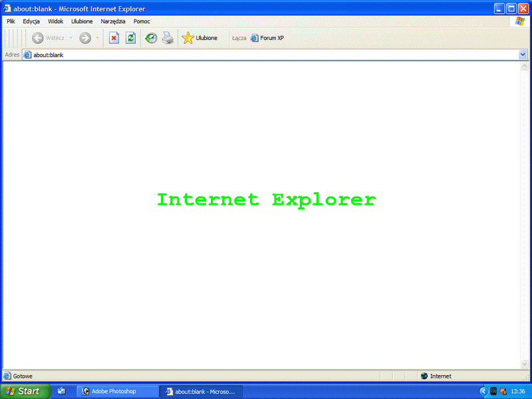Click the show desktop quick launch icon
The height and width of the screenshot is (399, 532).
tap(61, 392)
